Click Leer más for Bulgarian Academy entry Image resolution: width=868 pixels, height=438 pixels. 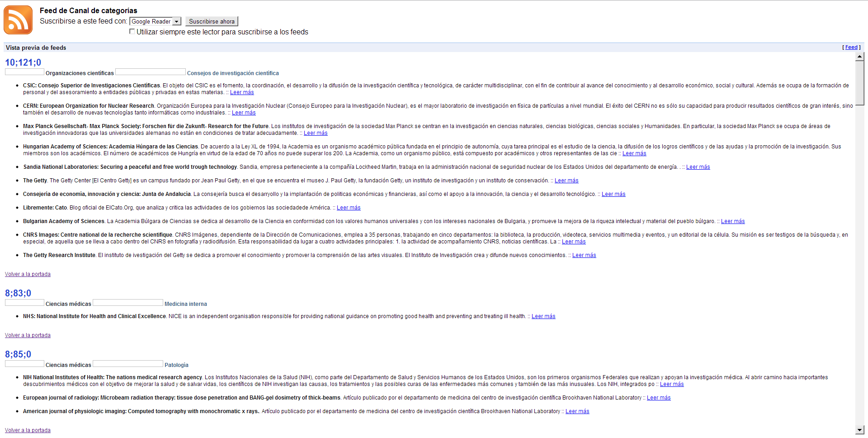click(x=733, y=221)
